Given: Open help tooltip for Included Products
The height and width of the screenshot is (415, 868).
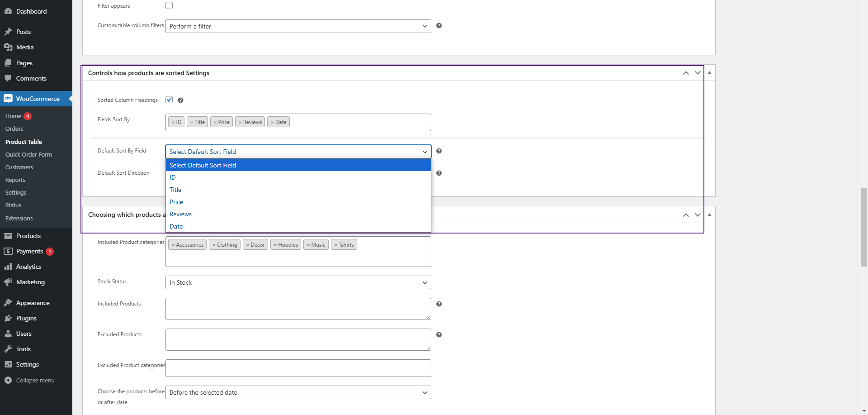Looking at the screenshot, I should [439, 304].
